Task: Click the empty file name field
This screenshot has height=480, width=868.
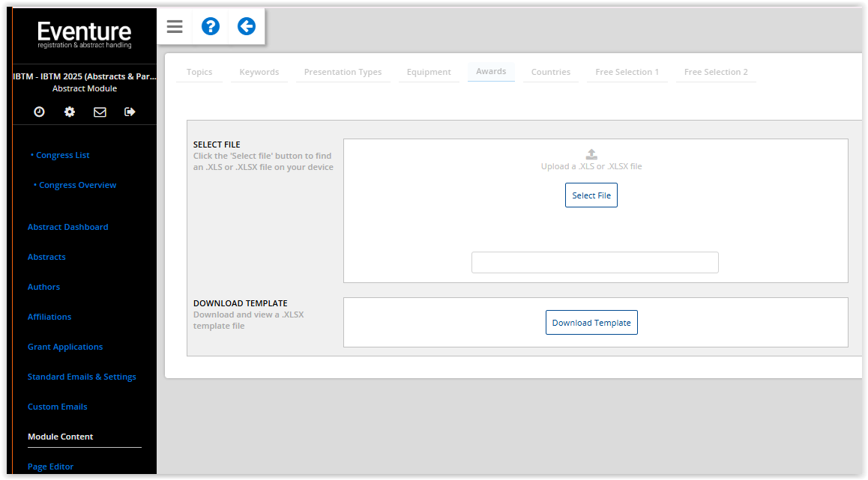Action: [594, 263]
